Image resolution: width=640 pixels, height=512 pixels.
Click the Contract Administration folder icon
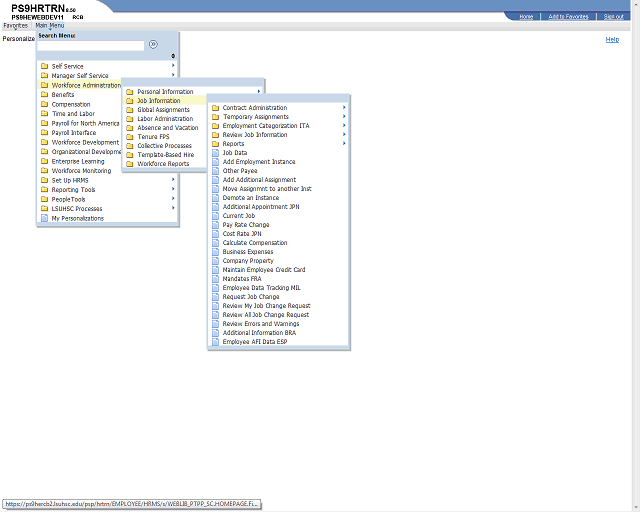[x=216, y=108]
